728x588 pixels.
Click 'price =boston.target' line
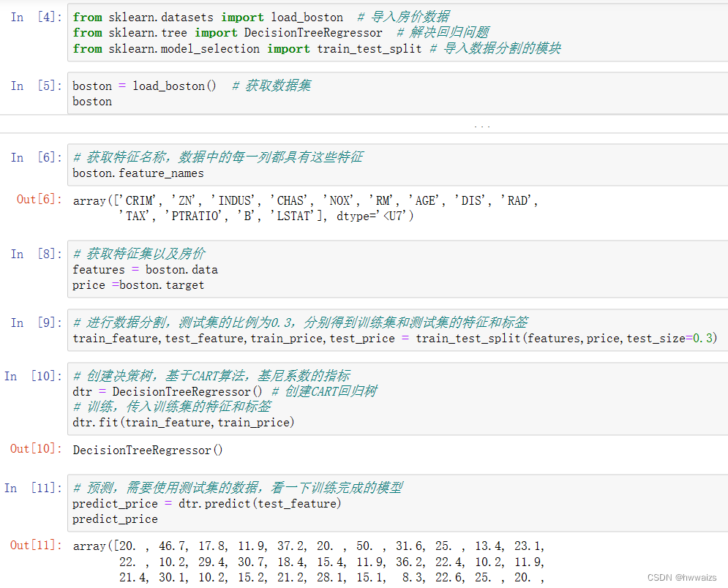pyautogui.click(x=138, y=285)
